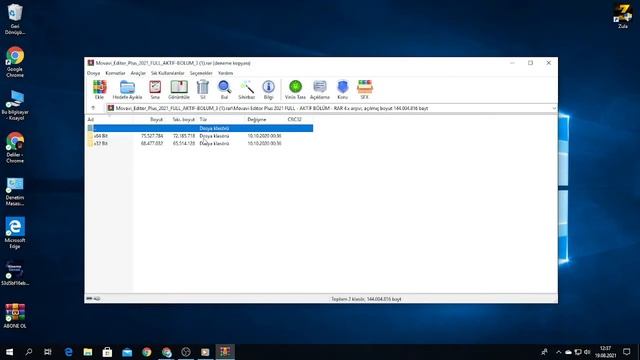Image resolution: width=640 pixels, height=360 pixels.
Task: Click the Bul (find) magnifier icon
Action: tap(224, 89)
